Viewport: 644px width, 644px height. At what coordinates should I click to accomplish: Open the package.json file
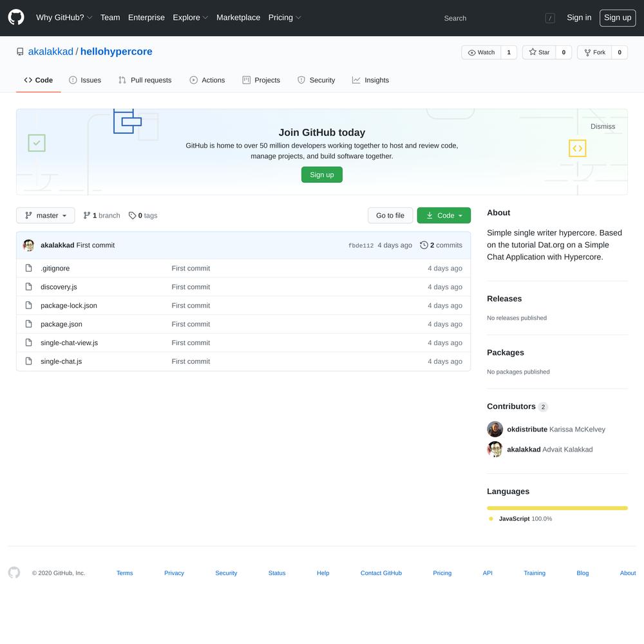61,324
